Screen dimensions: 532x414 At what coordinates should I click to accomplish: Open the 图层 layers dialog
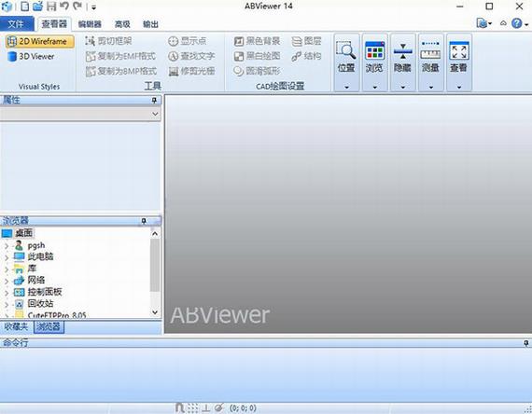click(306, 41)
